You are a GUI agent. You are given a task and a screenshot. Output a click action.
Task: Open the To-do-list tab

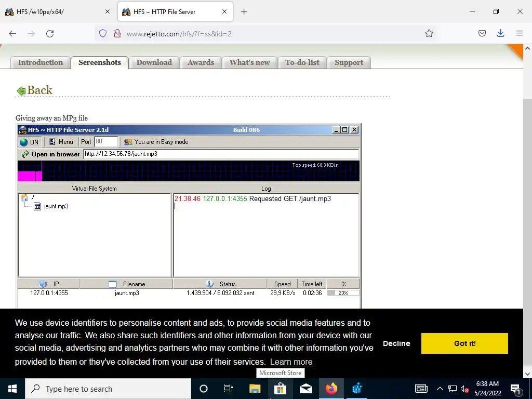pyautogui.click(x=302, y=62)
